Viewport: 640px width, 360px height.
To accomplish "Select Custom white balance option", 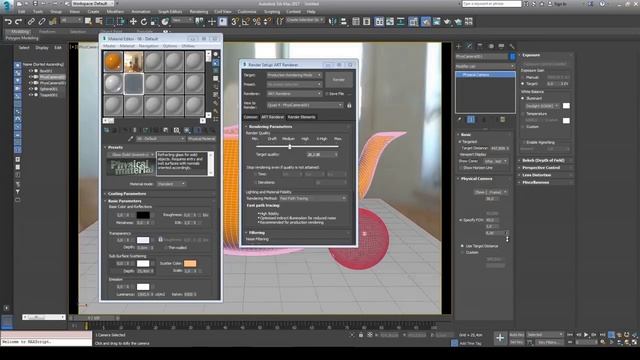I will point(523,127).
